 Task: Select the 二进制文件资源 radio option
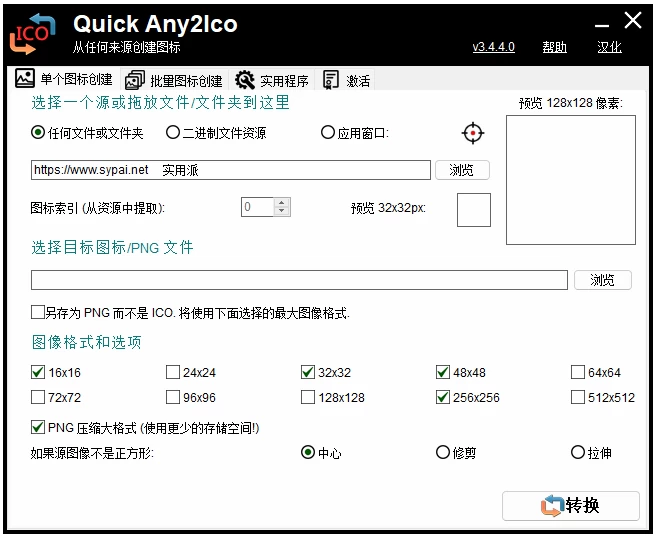point(173,132)
